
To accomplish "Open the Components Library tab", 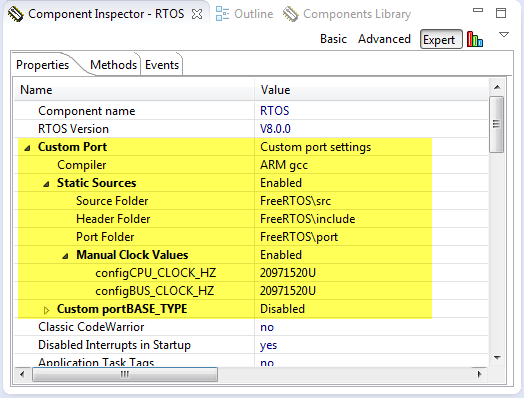I will pyautogui.click(x=357, y=14).
